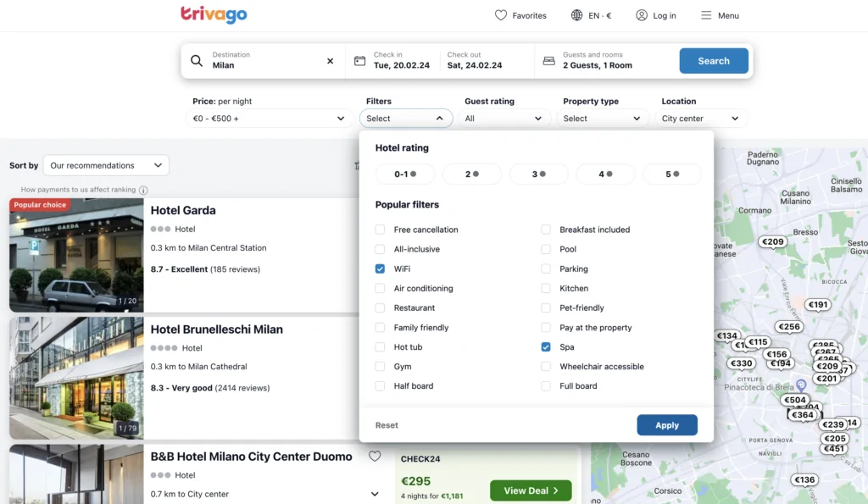Click the Log in user icon
This screenshot has width=868, height=504.
point(642,15)
